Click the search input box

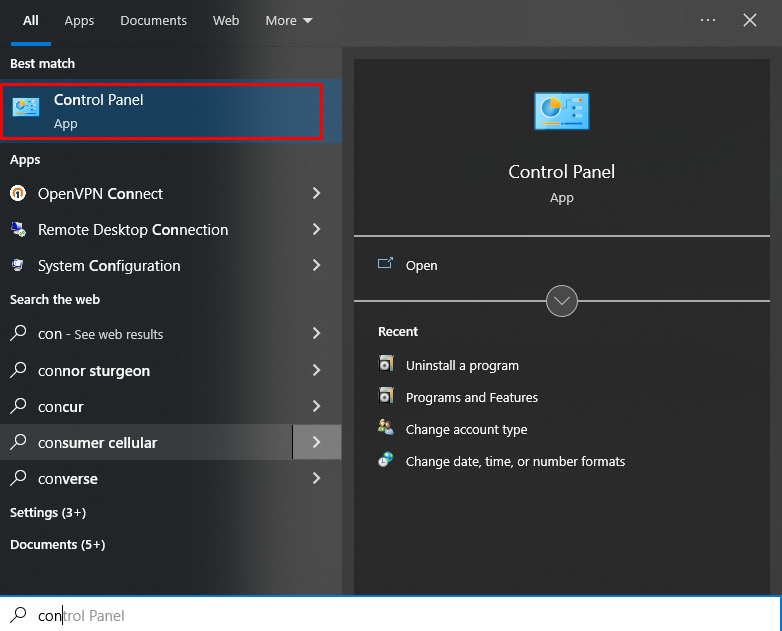pyautogui.click(x=391, y=615)
